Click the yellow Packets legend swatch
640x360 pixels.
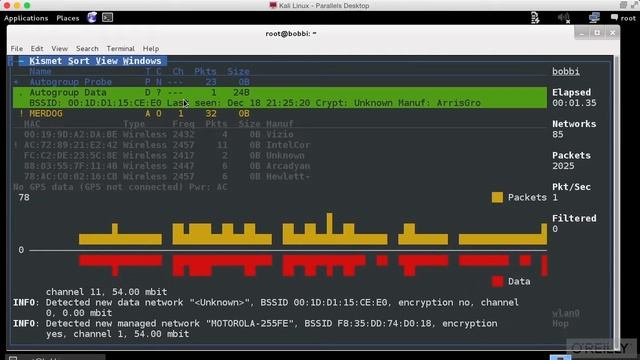pyautogui.click(x=497, y=198)
